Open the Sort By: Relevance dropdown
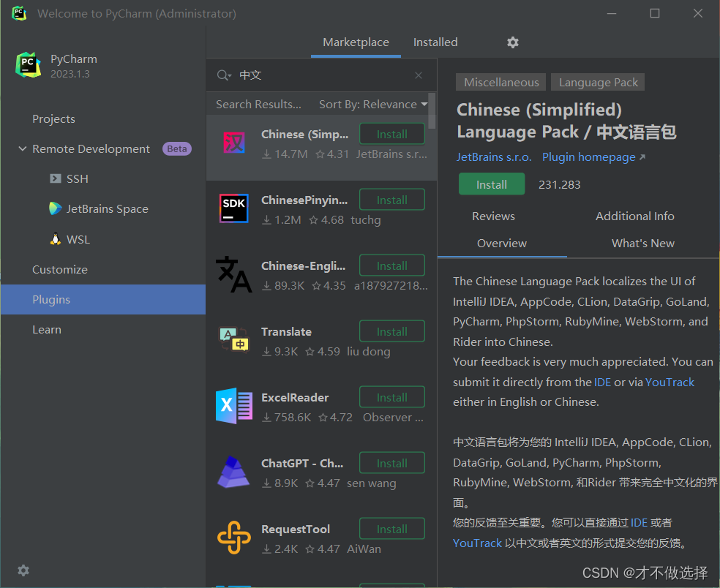 [373, 105]
